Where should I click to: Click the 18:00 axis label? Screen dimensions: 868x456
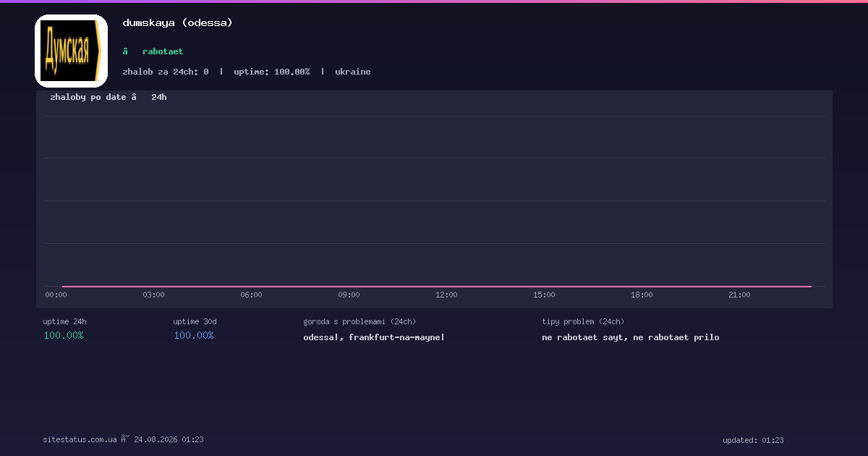click(642, 295)
